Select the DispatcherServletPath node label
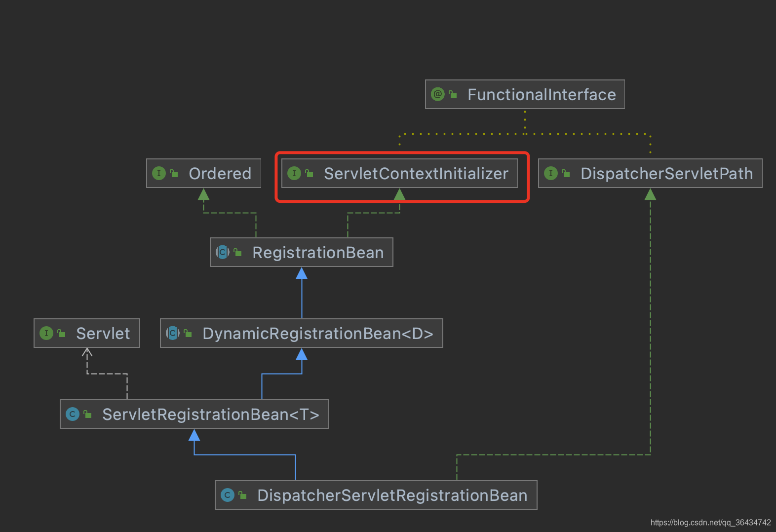Viewport: 776px width, 532px height. click(x=667, y=173)
